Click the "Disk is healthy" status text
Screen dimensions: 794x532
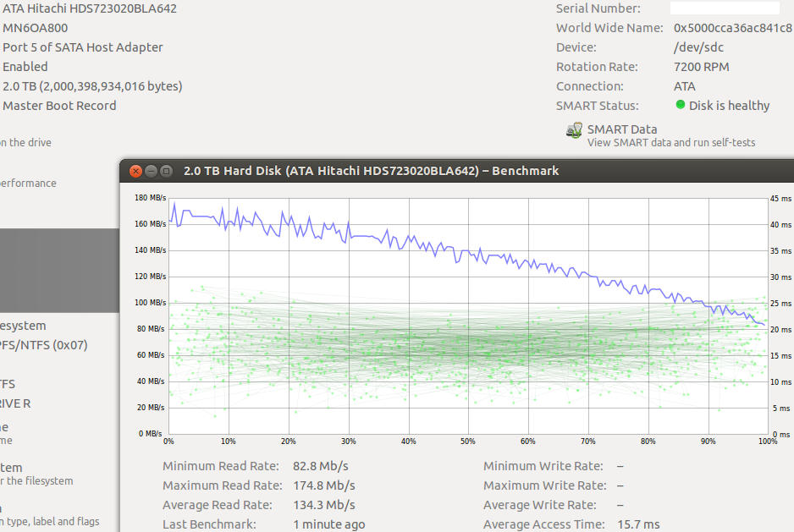coord(729,106)
